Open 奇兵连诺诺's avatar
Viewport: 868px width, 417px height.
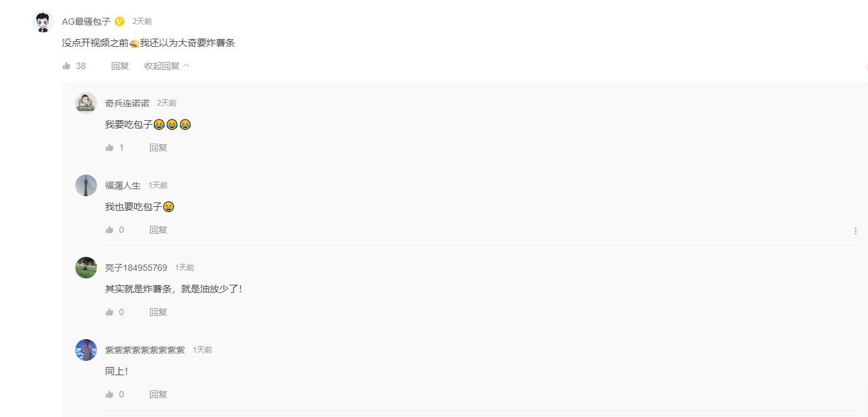point(86,103)
